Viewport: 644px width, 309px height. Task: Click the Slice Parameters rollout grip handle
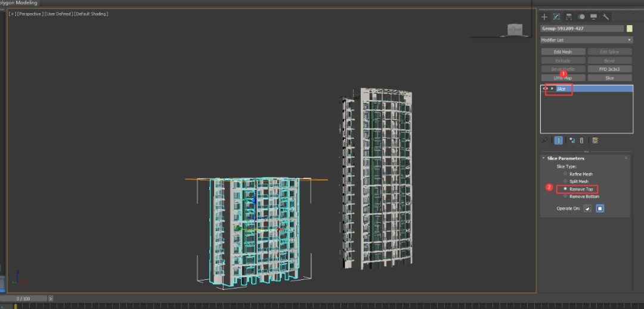coord(626,158)
